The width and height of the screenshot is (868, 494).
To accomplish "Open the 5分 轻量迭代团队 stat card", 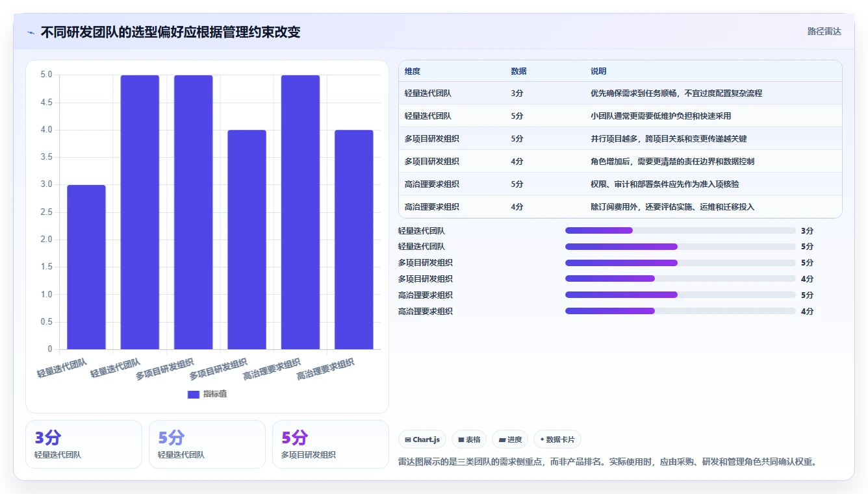I will (x=207, y=444).
